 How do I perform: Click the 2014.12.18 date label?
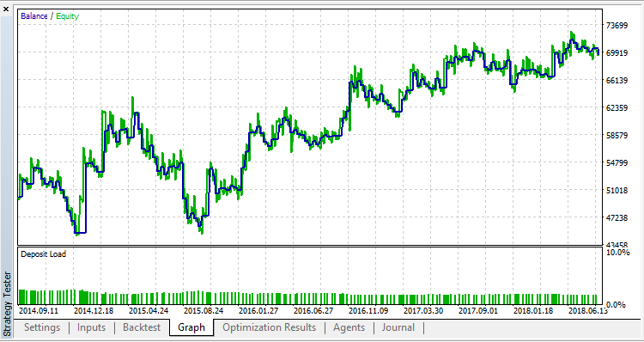[94, 310]
